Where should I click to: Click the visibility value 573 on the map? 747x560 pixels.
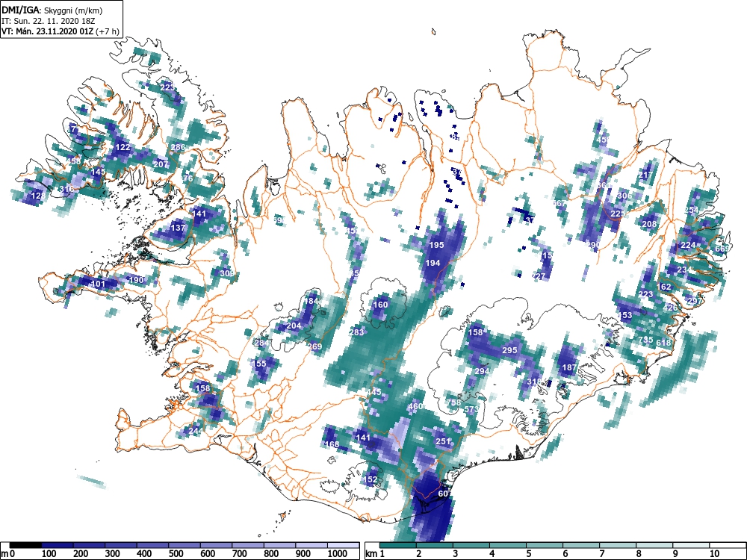click(x=471, y=409)
